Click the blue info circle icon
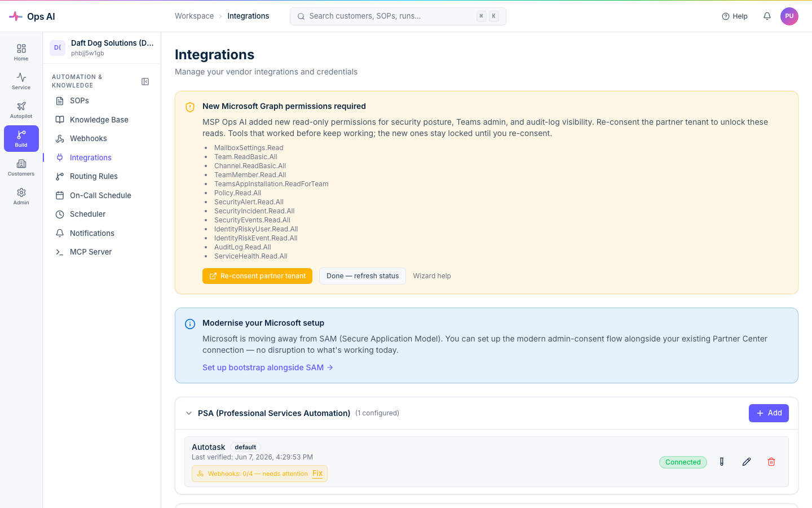Viewport: 812px width, 508px height. (190, 324)
